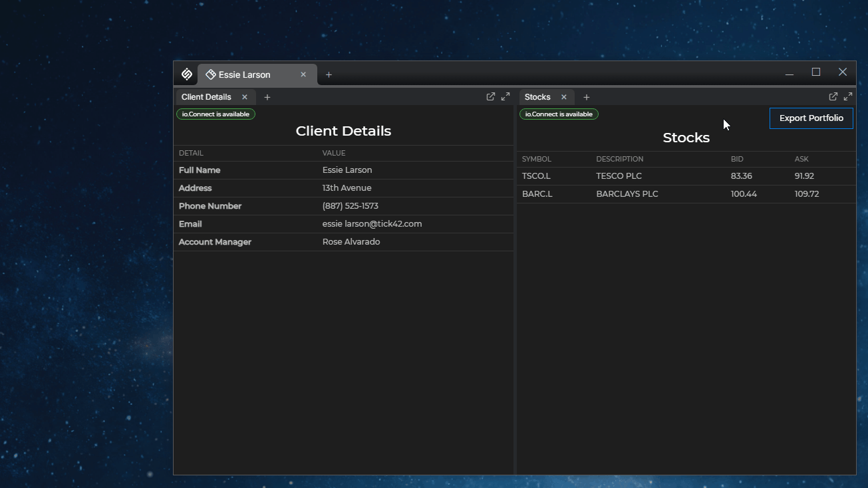Add app next to Client Details tab
This screenshot has height=488, width=868.
click(x=267, y=97)
